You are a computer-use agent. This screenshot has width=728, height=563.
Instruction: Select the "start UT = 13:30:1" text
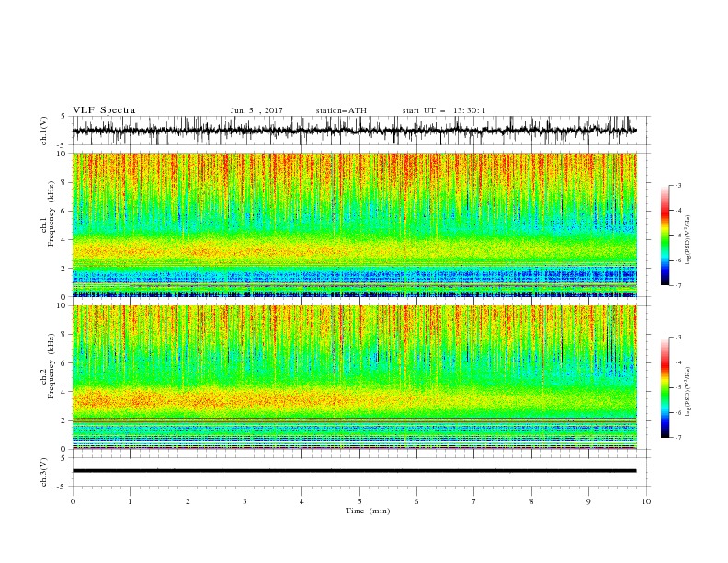[444, 110]
